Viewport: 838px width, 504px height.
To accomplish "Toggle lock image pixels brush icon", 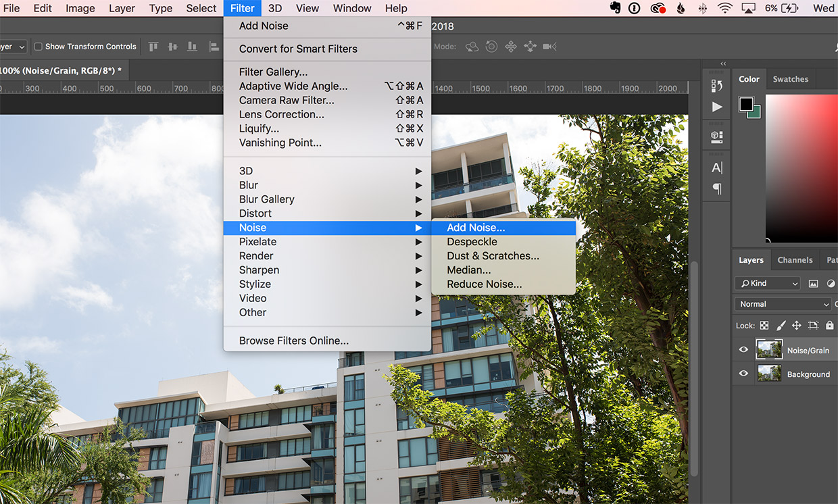I will tap(781, 325).
